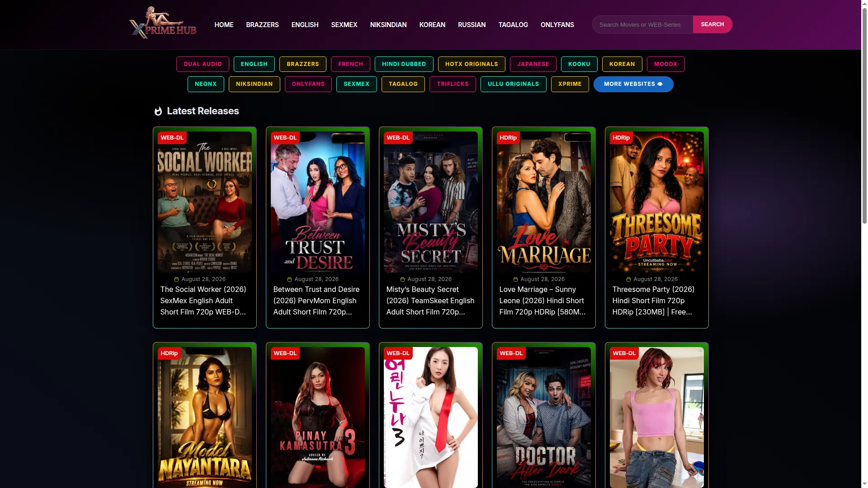Select the ONLYFANS category tag below the header
868x488 pixels.
(x=308, y=84)
